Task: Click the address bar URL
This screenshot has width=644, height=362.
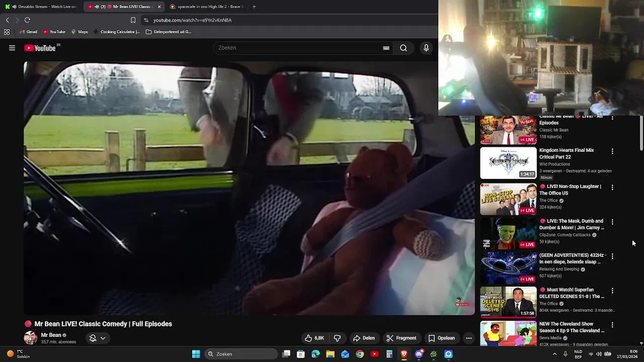Action: click(192, 20)
